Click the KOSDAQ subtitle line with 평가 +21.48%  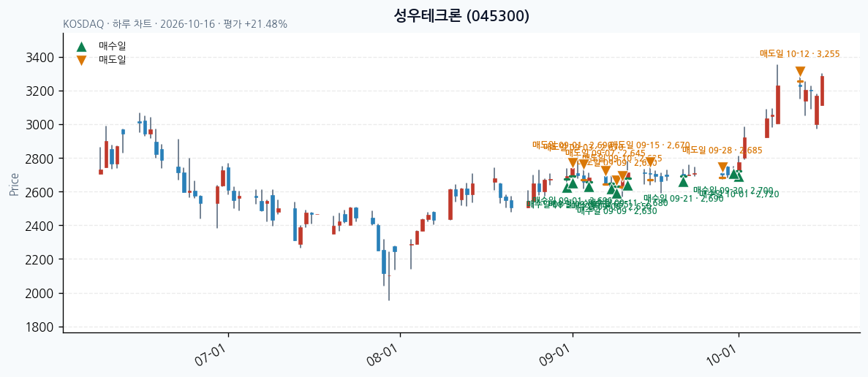pos(175,24)
